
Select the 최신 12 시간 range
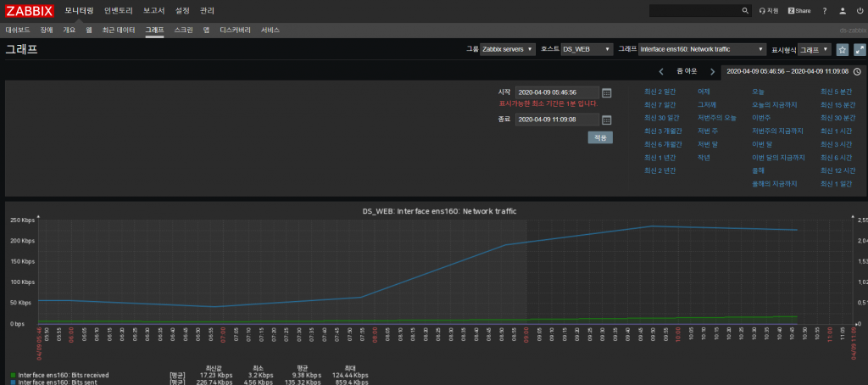click(837, 170)
